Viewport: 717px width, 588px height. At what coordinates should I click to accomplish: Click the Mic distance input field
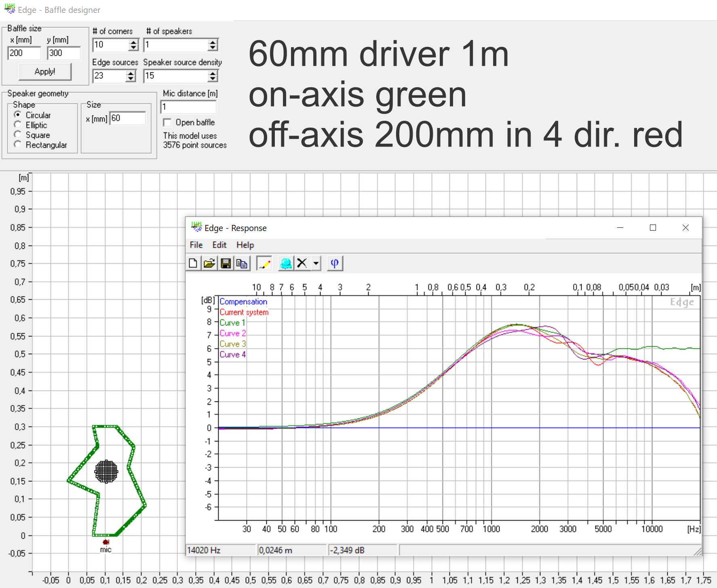pyautogui.click(x=188, y=107)
